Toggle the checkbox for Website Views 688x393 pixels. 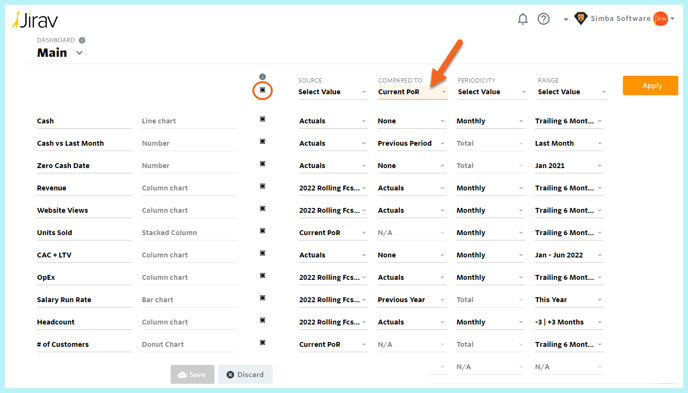click(x=262, y=209)
